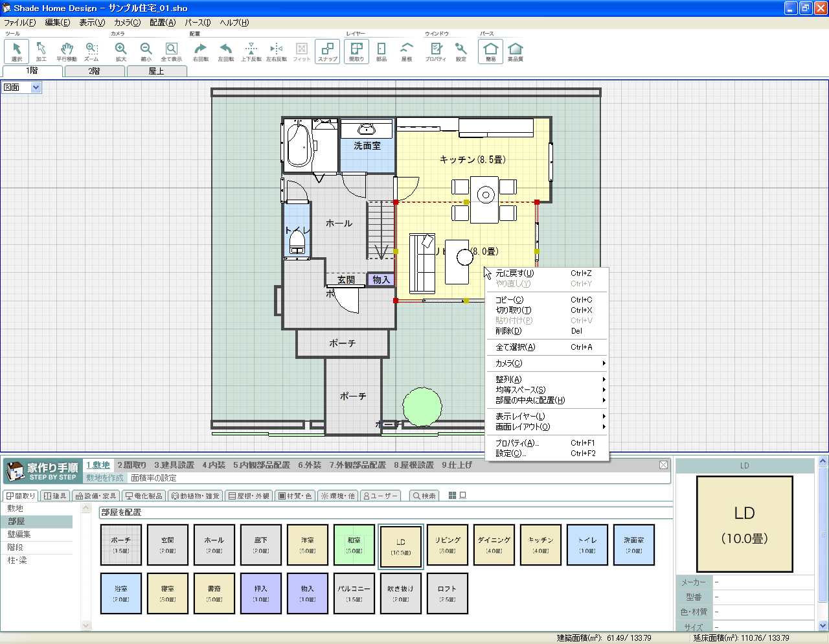Click the LD preview thumbnail
The image size is (829, 644).
745,524
